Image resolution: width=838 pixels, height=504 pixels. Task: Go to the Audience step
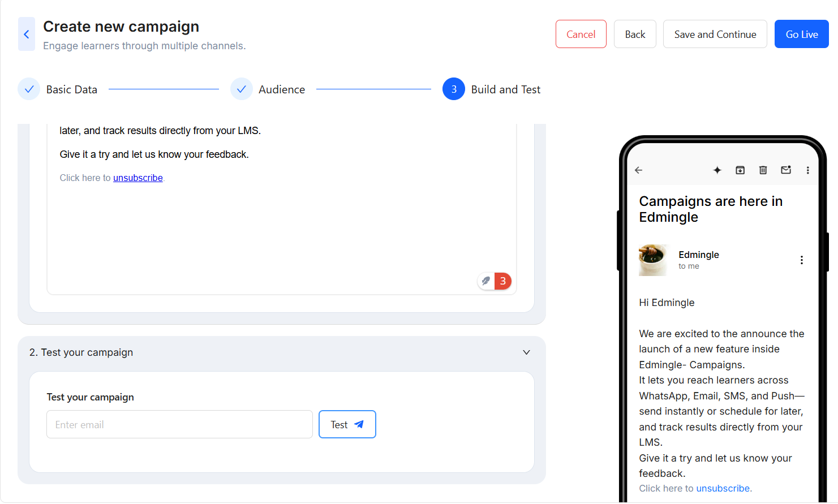coord(282,89)
